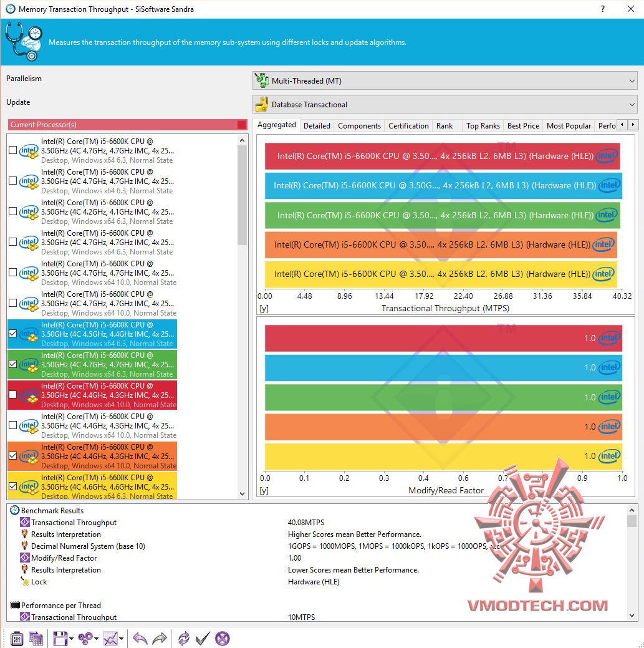Click Intel logo on the green throughput bar

tap(607, 215)
